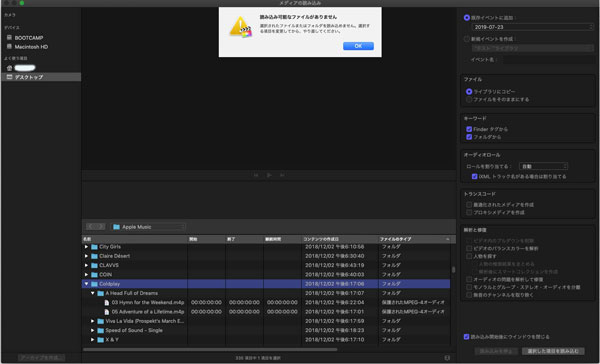This screenshot has width=600, height=364.
Task: Toggle list view icon in status bar
Action: (447, 357)
